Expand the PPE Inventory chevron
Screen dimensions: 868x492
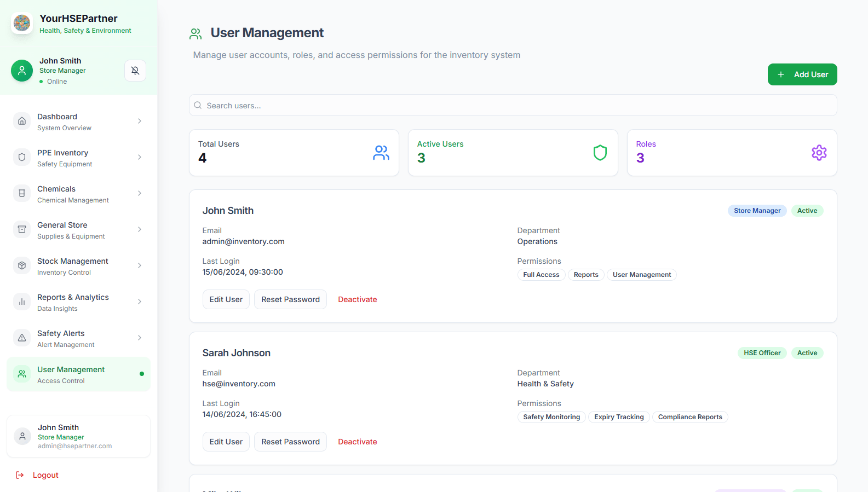(140, 158)
